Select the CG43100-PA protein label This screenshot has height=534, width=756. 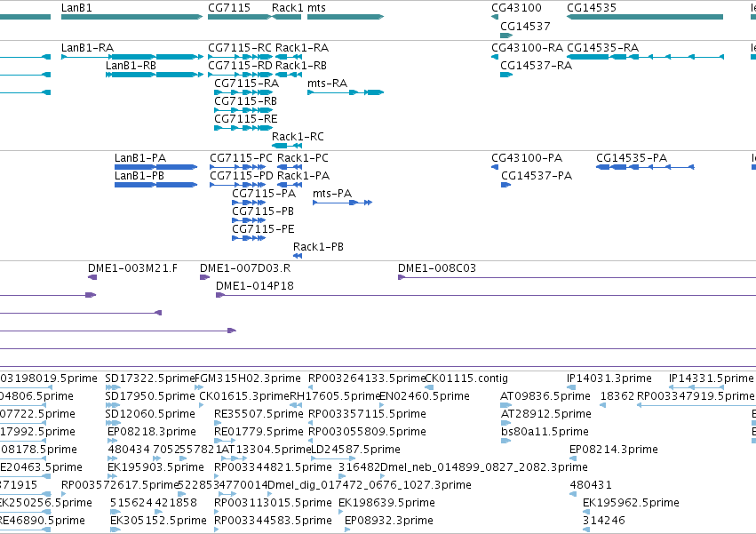pos(527,158)
